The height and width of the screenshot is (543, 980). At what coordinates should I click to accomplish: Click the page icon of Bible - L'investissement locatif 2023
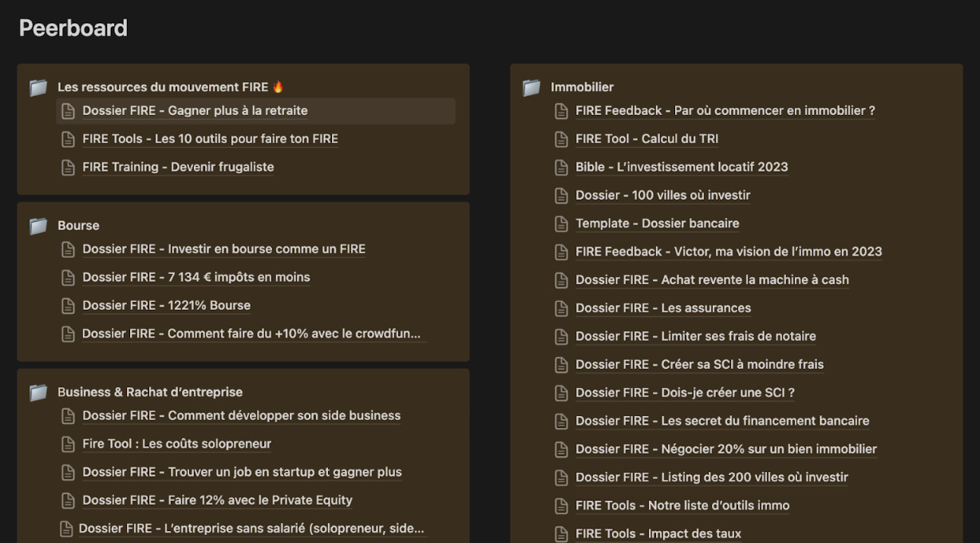(x=562, y=167)
